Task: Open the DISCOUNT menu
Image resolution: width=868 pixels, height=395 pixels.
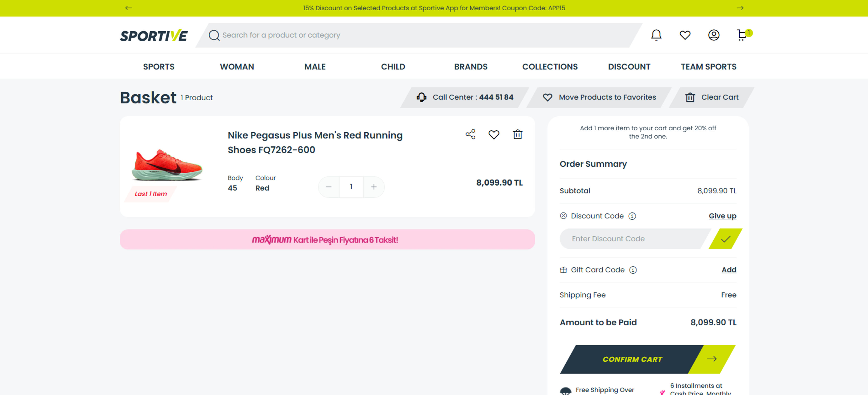Action: (629, 67)
